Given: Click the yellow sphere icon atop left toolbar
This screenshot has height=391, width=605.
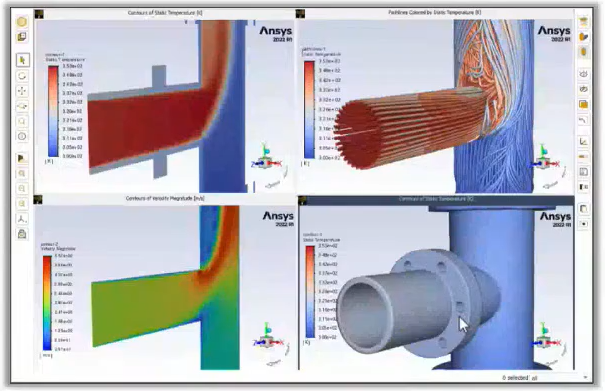Looking at the screenshot, I should click(x=22, y=22).
